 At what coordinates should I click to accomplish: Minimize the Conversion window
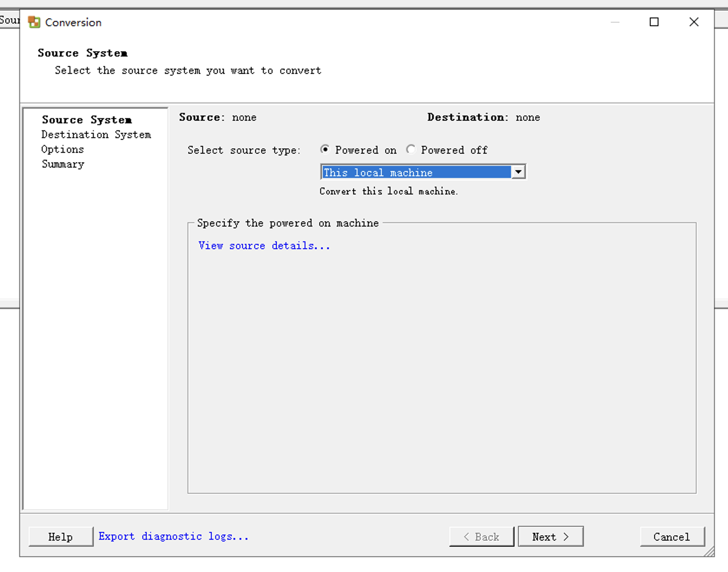[615, 22]
